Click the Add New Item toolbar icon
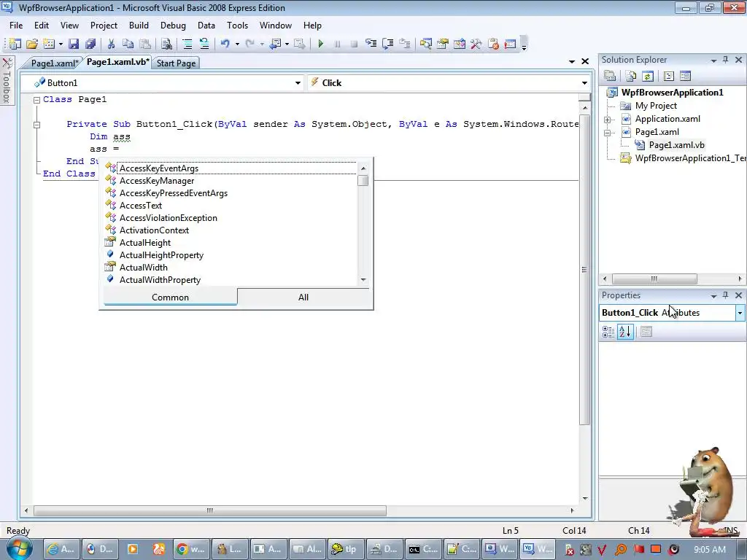 [49, 44]
